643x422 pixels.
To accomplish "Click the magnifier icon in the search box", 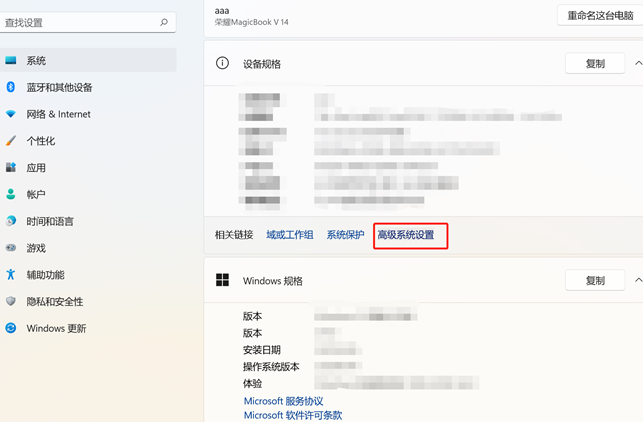I will pos(164,22).
